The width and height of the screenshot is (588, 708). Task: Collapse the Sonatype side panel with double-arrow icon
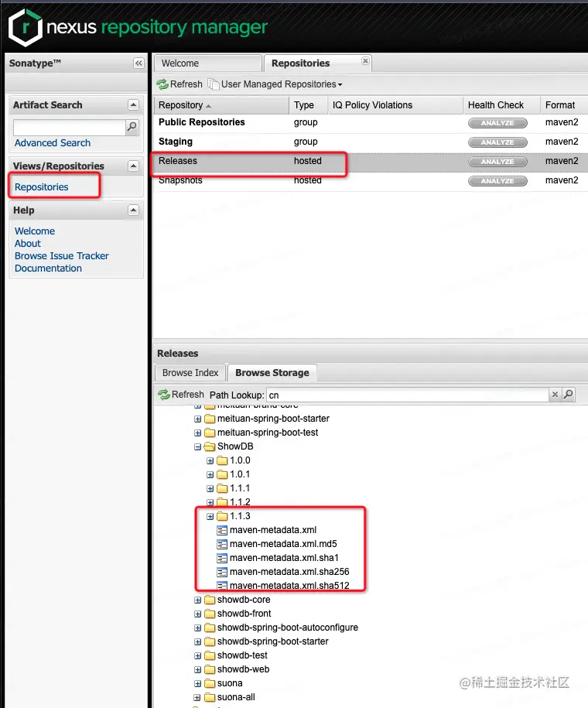click(x=138, y=63)
